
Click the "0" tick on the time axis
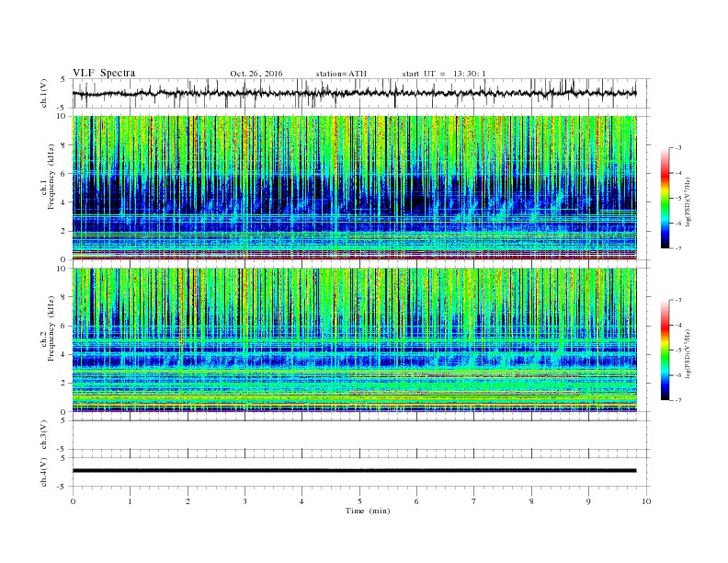click(x=73, y=501)
